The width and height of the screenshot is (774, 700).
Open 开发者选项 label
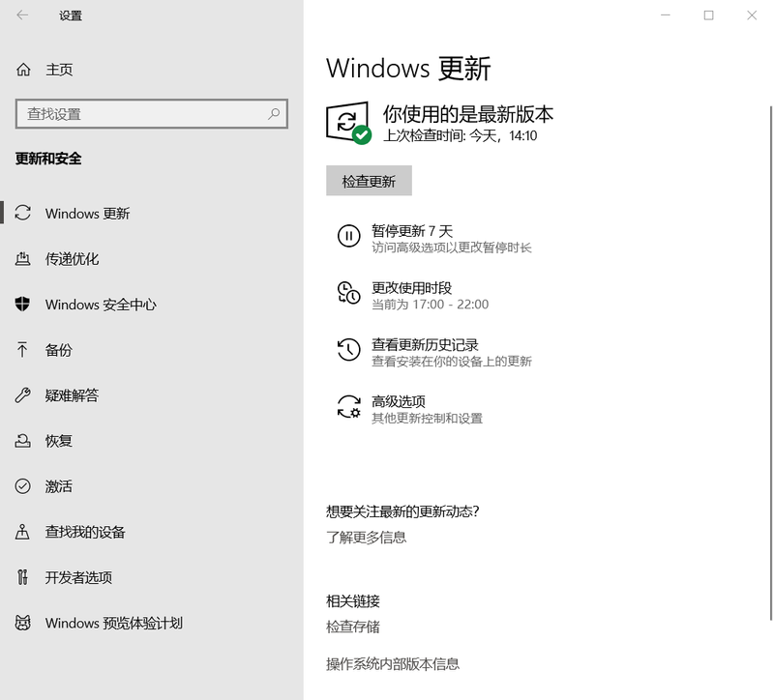tap(79, 577)
